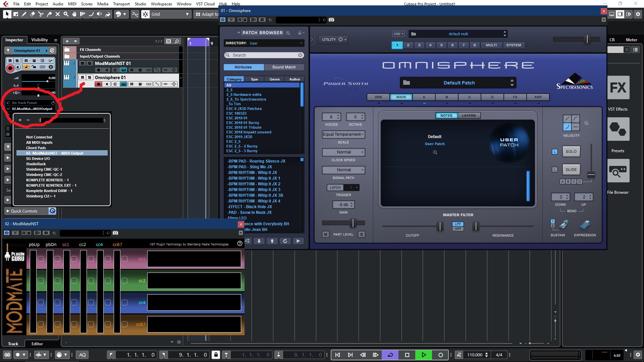Select the Erase tool in toolbar
The height and width of the screenshot is (362, 644).
click(x=33, y=14)
